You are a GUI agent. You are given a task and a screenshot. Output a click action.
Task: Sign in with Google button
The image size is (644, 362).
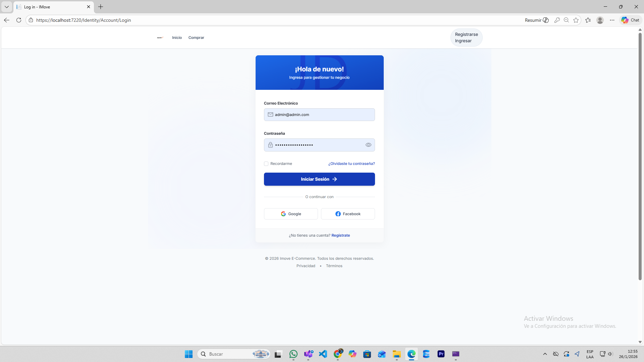(291, 214)
